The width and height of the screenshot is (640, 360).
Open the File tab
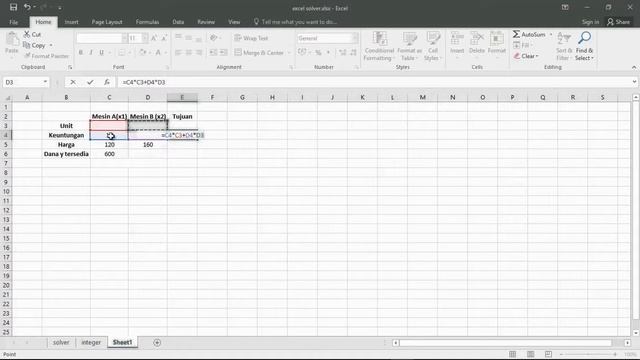[13, 22]
